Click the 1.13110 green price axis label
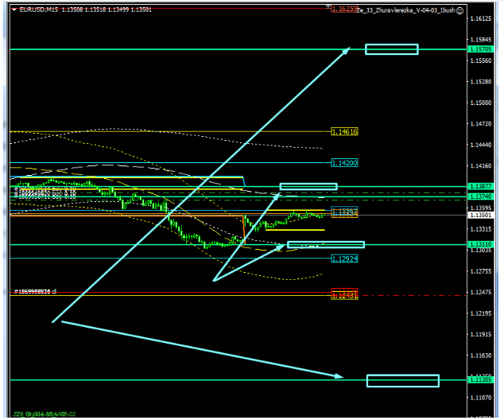504x420 pixels. pos(479,244)
